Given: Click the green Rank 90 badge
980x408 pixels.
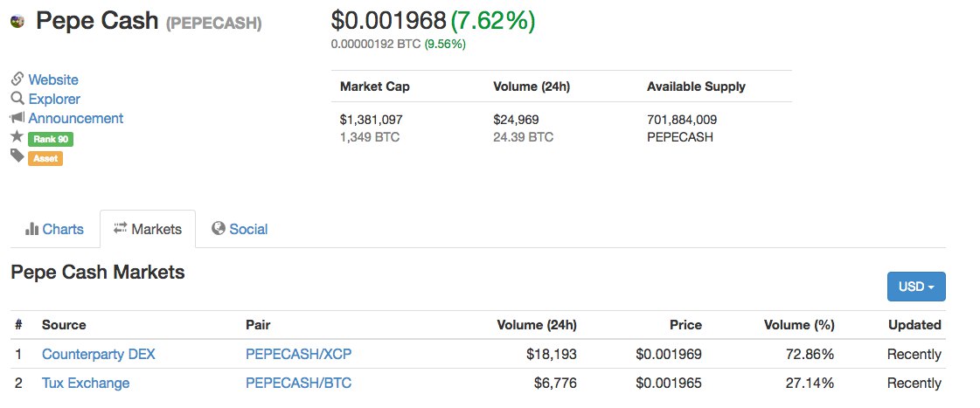Looking at the screenshot, I should 51,139.
